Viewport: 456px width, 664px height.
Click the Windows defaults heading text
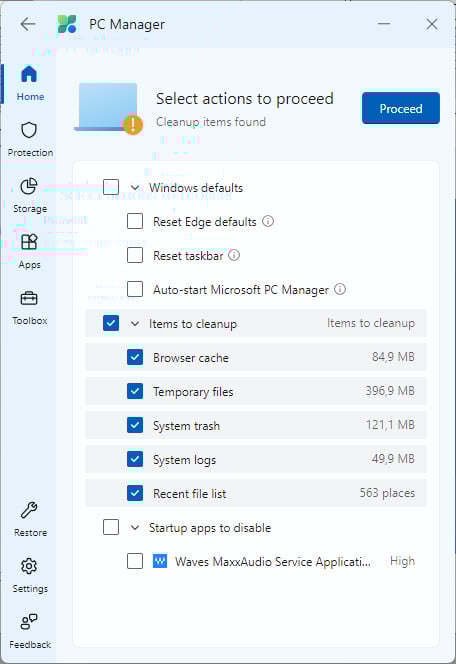pos(196,188)
